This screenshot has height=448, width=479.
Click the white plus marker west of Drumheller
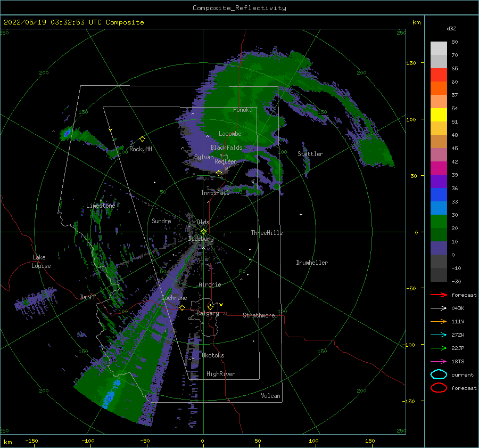pos(301,214)
